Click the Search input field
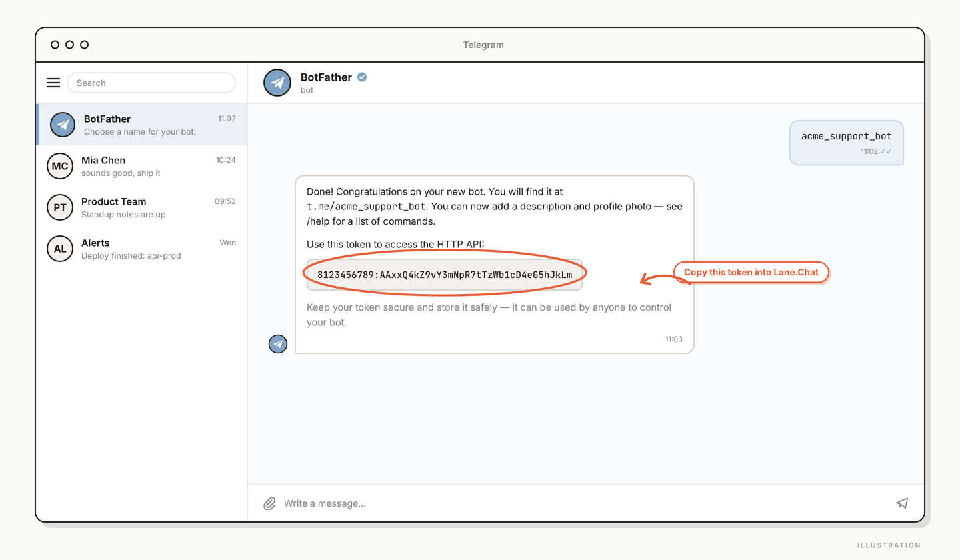The width and height of the screenshot is (960, 560). 151,83
